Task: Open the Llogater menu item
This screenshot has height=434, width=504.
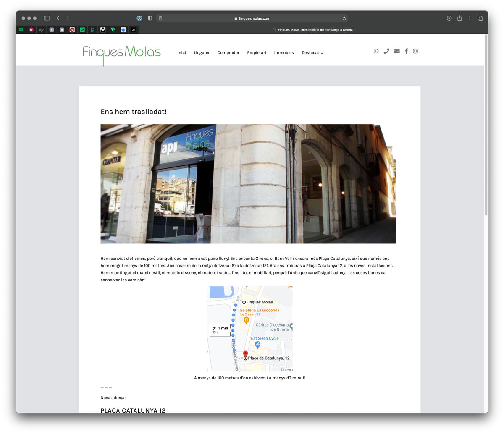Action: click(202, 53)
